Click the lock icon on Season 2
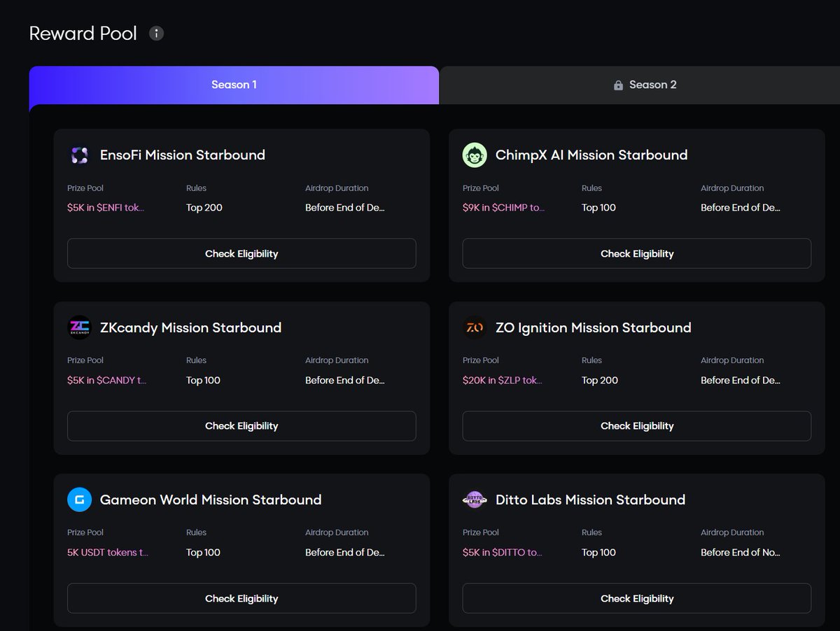The height and width of the screenshot is (631, 840). point(618,85)
